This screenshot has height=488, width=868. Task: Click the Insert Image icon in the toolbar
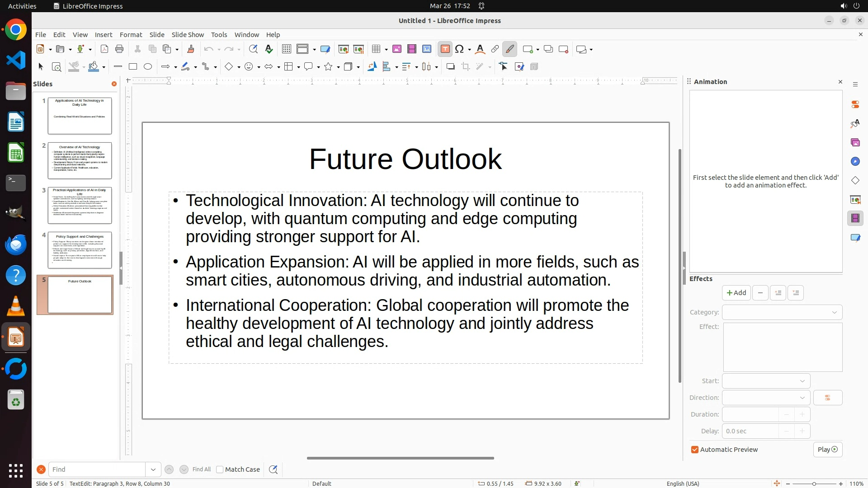coord(397,49)
